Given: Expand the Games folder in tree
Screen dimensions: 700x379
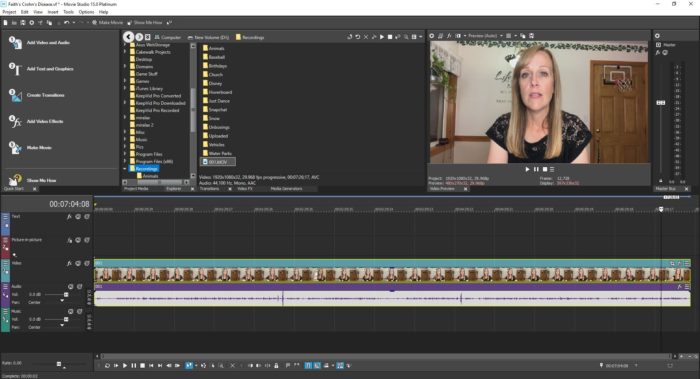Looking at the screenshot, I should pyautogui.click(x=125, y=81).
